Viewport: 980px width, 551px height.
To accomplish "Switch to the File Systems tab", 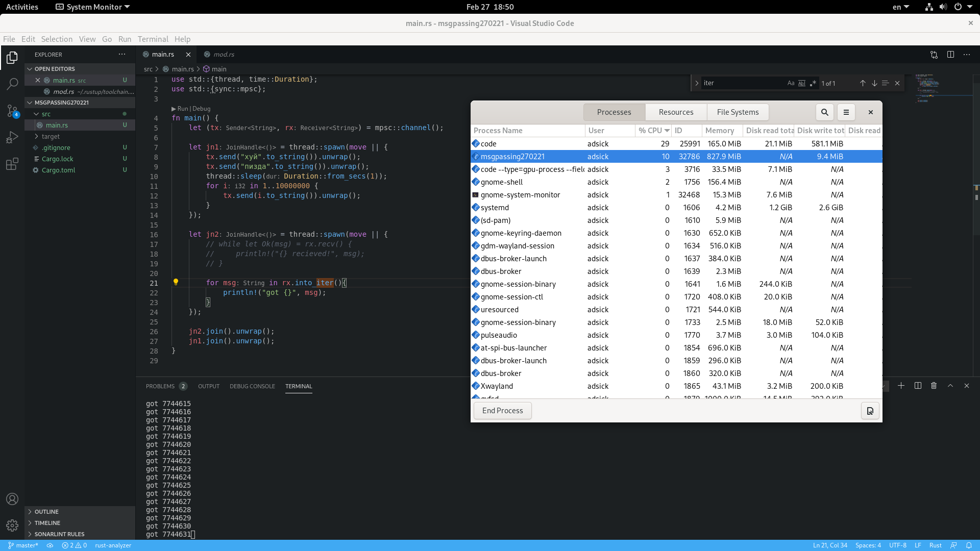I will (x=738, y=112).
